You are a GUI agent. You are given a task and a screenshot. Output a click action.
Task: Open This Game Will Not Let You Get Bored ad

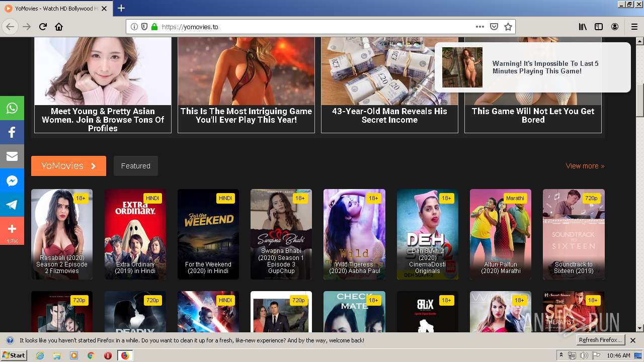[x=533, y=113]
